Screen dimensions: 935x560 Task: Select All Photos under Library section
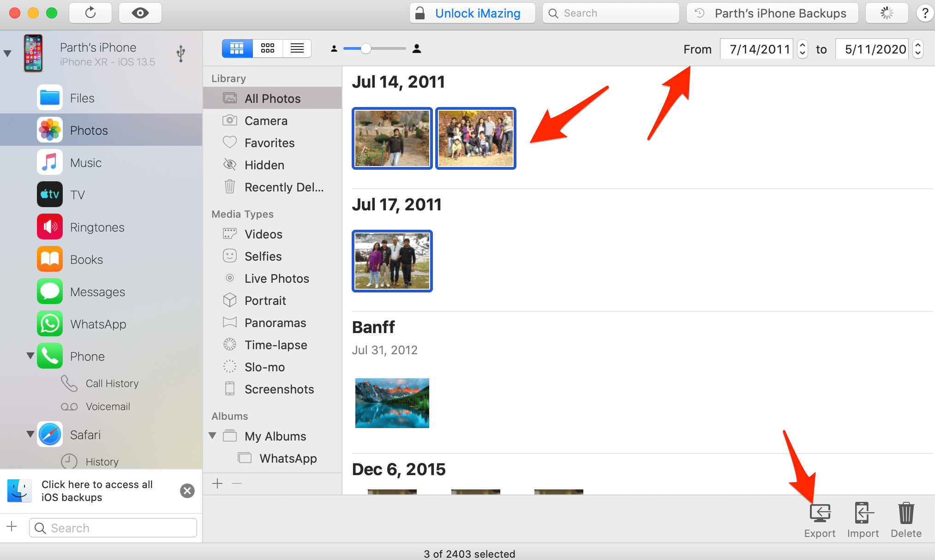tap(272, 98)
